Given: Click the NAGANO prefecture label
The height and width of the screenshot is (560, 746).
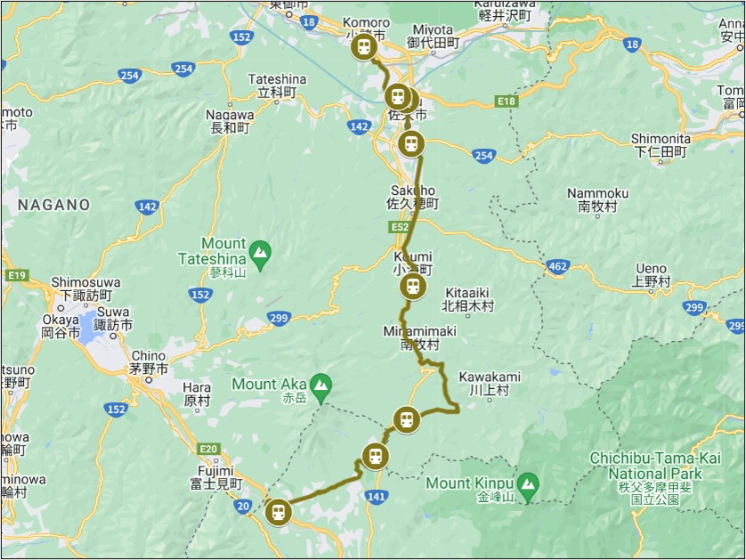Looking at the screenshot, I should pos(53,205).
